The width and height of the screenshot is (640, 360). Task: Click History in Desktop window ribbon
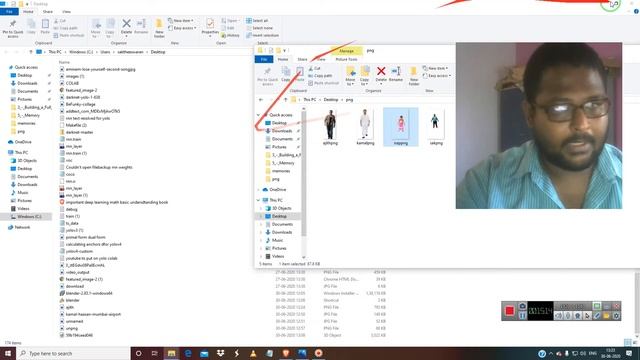click(x=230, y=35)
